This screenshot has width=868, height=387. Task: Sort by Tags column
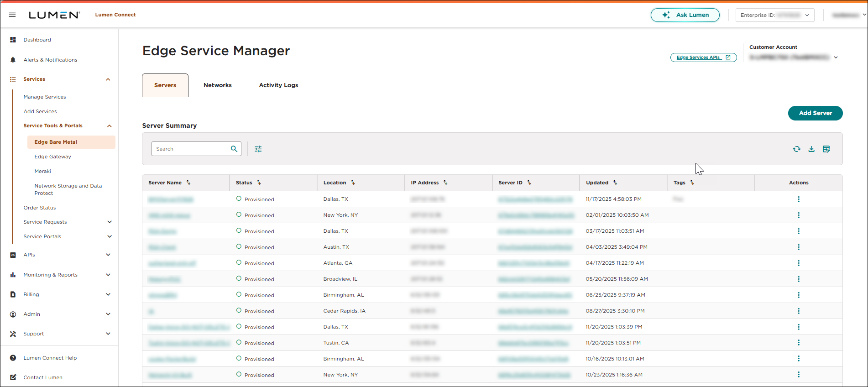(x=692, y=183)
